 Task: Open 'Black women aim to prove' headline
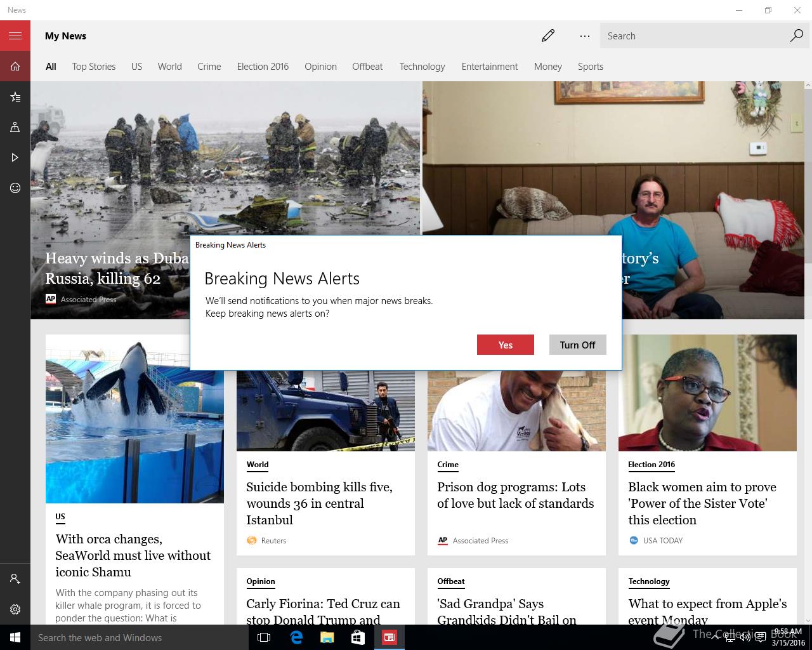[702, 503]
